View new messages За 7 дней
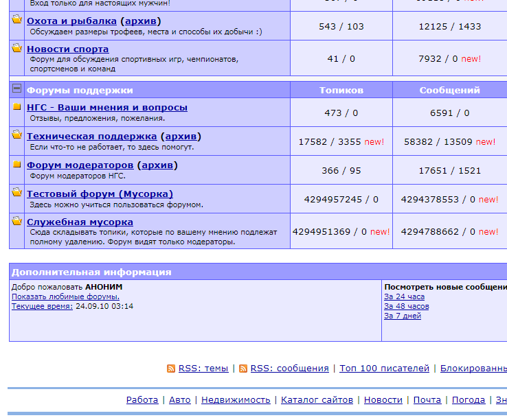This screenshot has height=420, width=507. pyautogui.click(x=403, y=316)
